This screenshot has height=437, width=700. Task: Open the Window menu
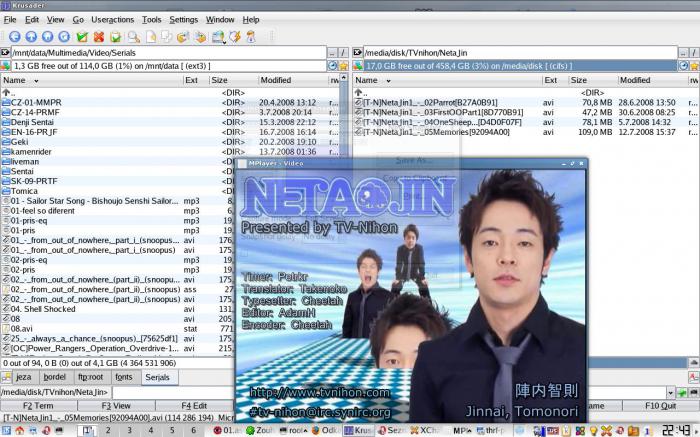point(220,20)
